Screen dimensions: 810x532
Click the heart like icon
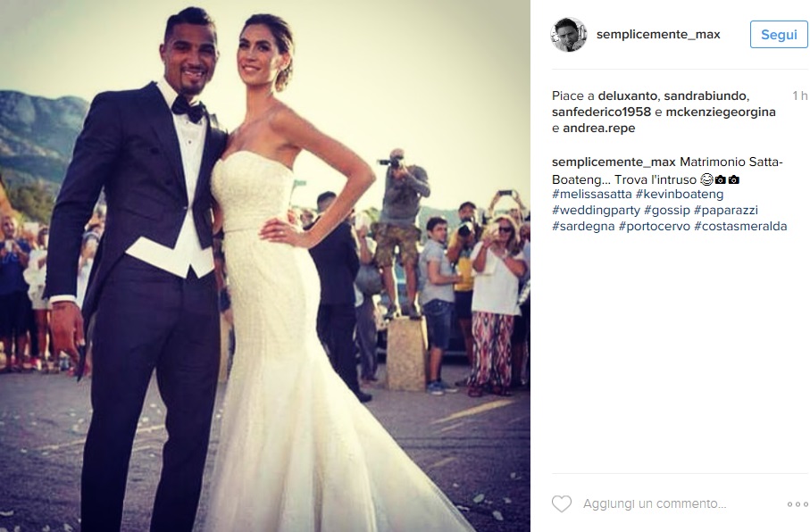click(x=562, y=503)
